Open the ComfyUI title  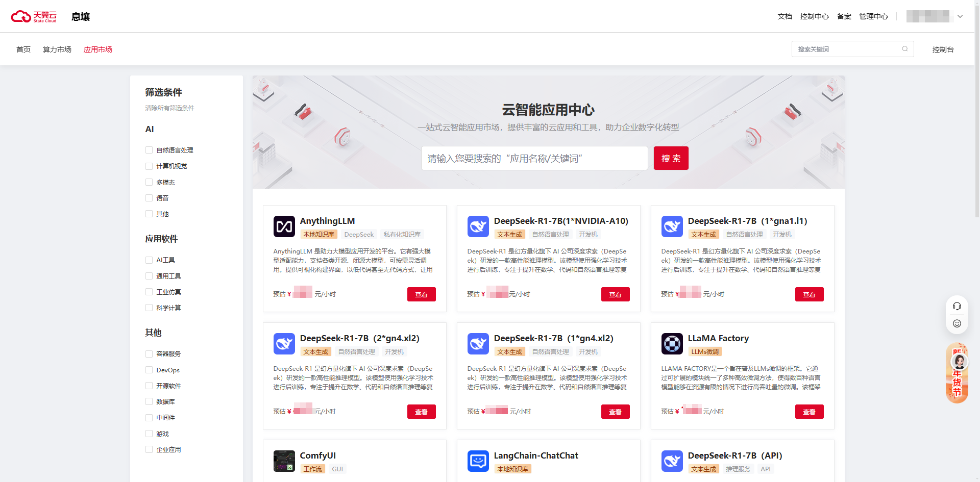coord(318,455)
